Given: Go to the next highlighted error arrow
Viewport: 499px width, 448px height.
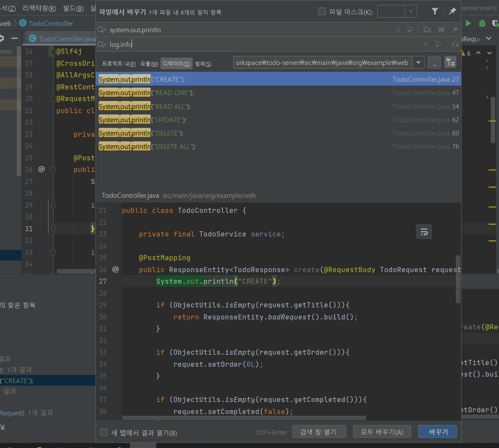Looking at the screenshot, I should click(490, 53).
